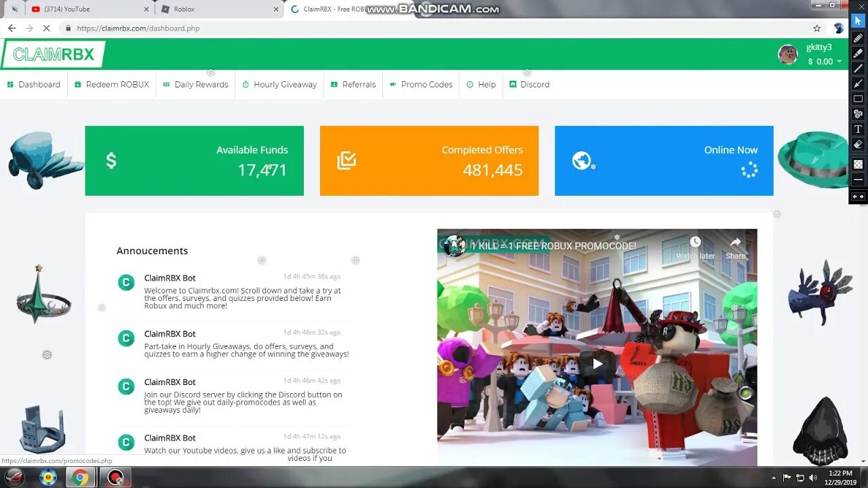
Task: Click the 1d 4h 45m 36s ago timestamp
Action: click(312, 277)
